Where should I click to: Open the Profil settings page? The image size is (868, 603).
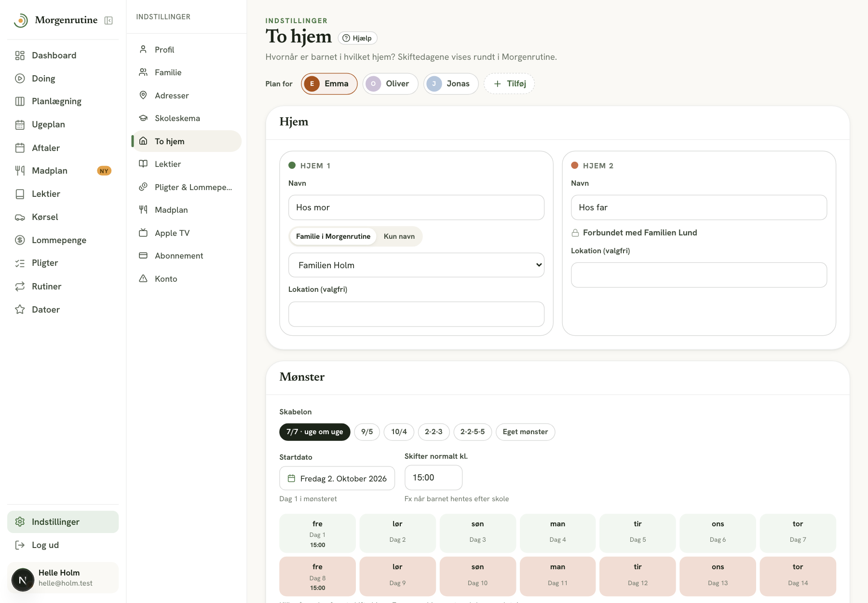point(187,50)
